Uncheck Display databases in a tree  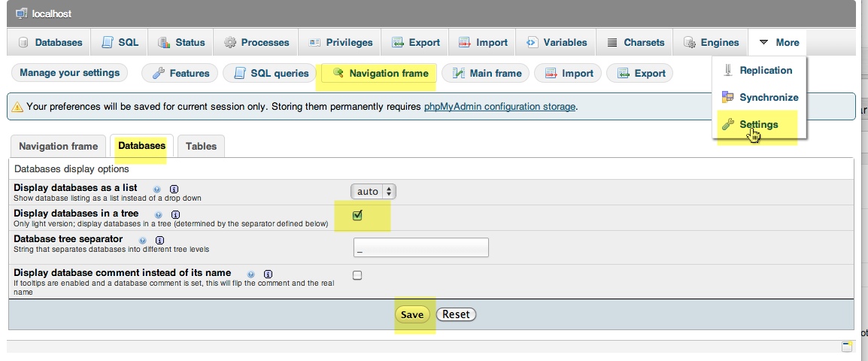(x=357, y=215)
